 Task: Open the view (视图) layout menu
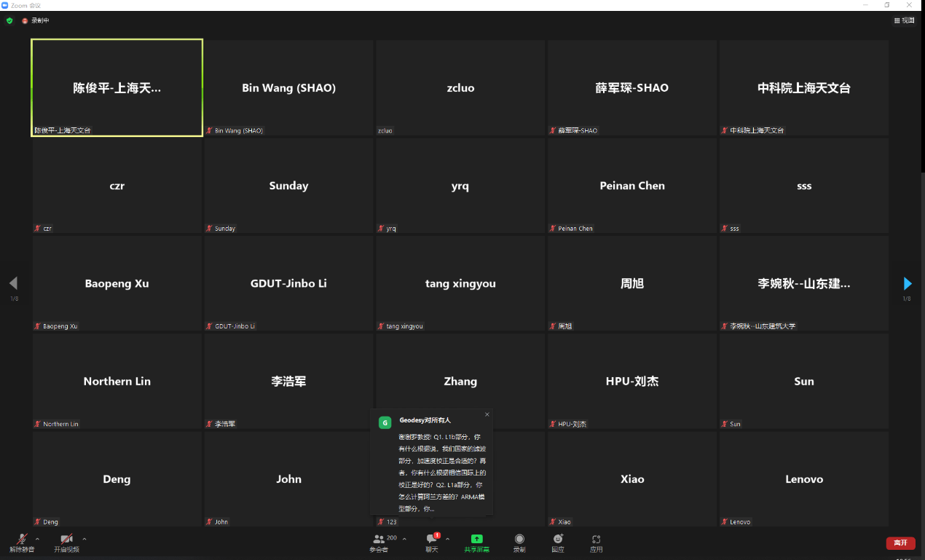pyautogui.click(x=904, y=20)
